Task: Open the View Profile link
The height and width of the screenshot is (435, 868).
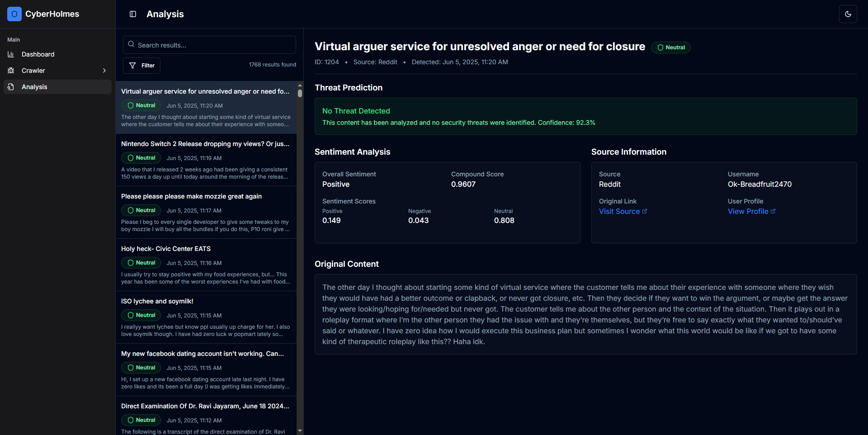Action: tap(751, 211)
